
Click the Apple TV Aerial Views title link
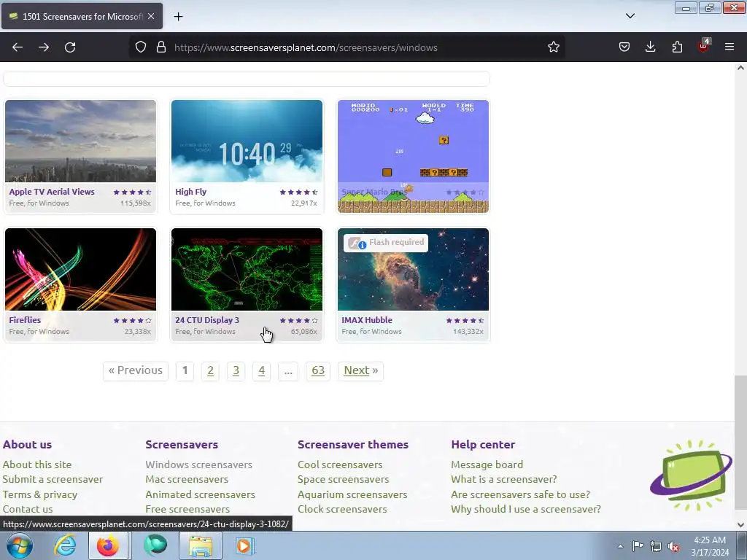coord(52,192)
